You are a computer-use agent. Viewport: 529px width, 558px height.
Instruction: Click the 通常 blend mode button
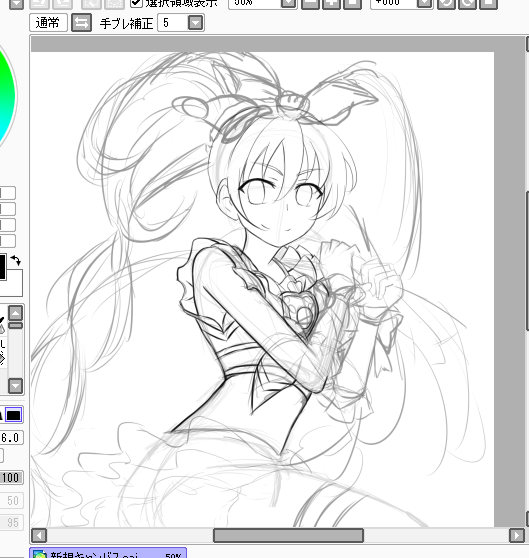pyautogui.click(x=48, y=23)
